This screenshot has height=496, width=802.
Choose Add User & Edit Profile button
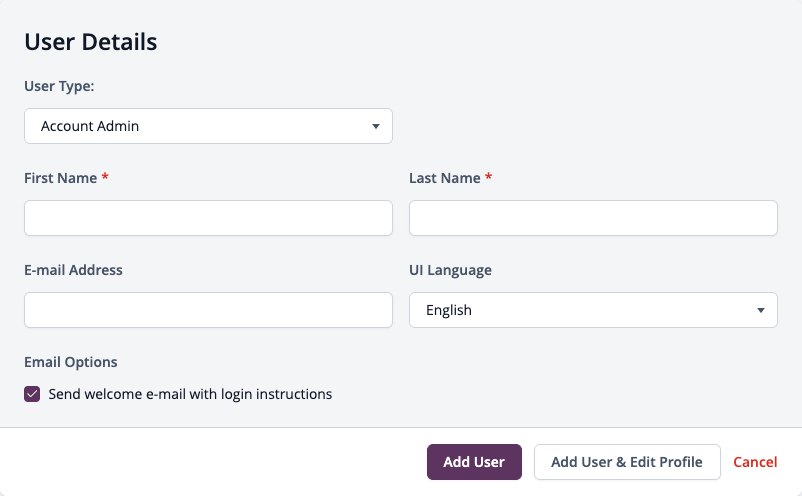pos(627,462)
